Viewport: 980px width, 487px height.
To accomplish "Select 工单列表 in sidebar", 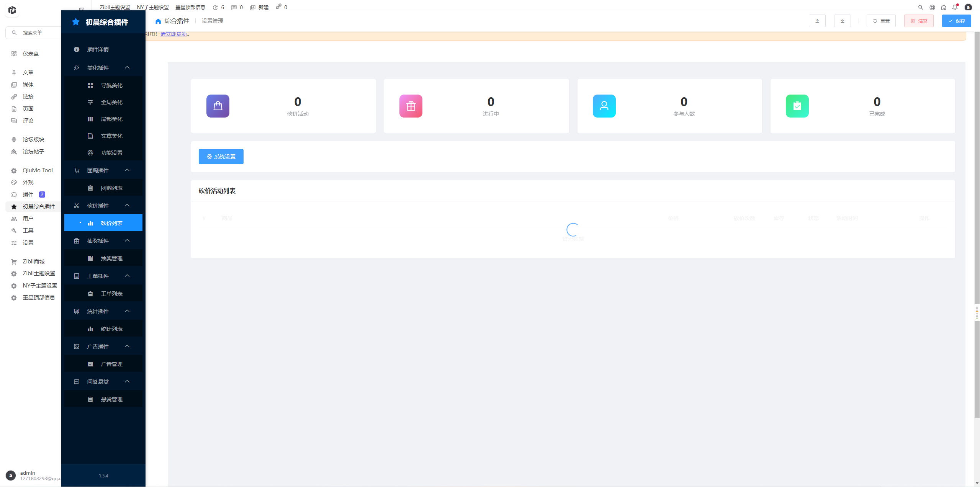I will coord(111,294).
